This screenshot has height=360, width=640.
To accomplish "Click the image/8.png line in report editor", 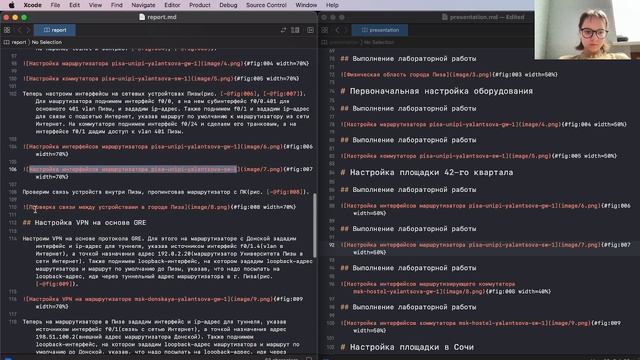I will 160,207.
